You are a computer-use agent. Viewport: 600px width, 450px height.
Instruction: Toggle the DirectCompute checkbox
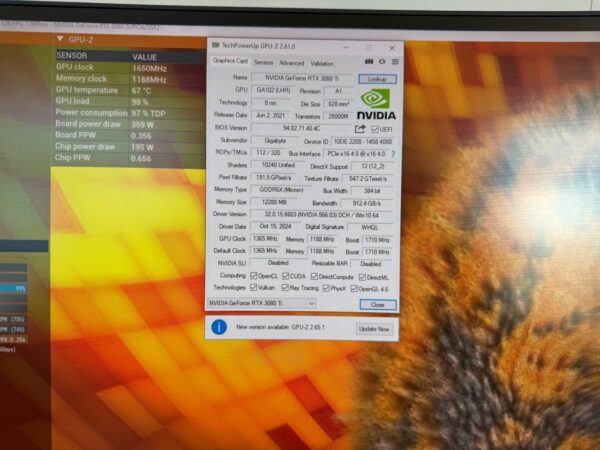pos(314,276)
